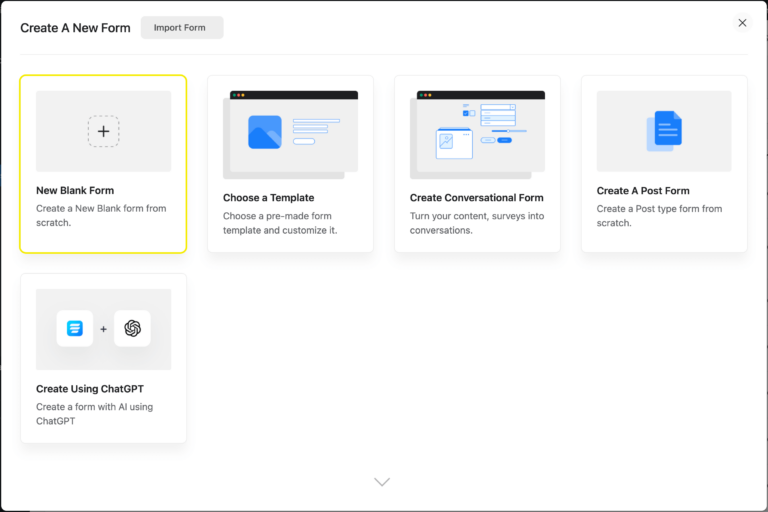
Task: Expand more options with the down chevron
Action: [x=382, y=481]
